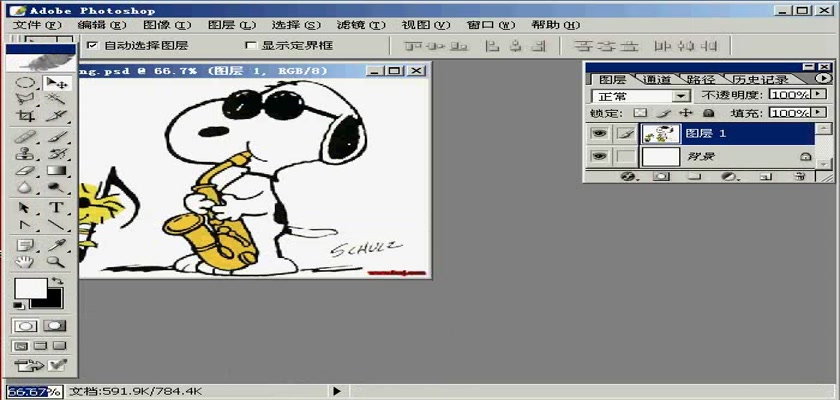This screenshot has height=400, width=840.
Task: Hide 图层 1 using its eye icon
Action: point(599,134)
